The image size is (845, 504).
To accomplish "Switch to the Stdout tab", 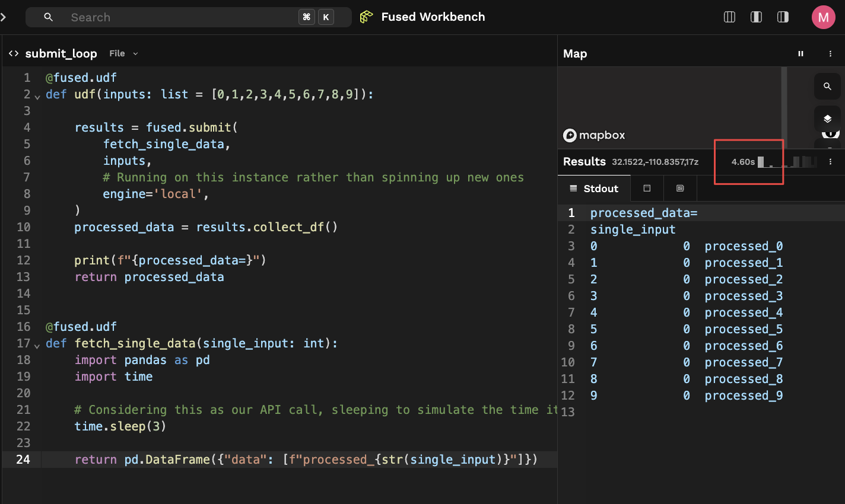I will [594, 189].
